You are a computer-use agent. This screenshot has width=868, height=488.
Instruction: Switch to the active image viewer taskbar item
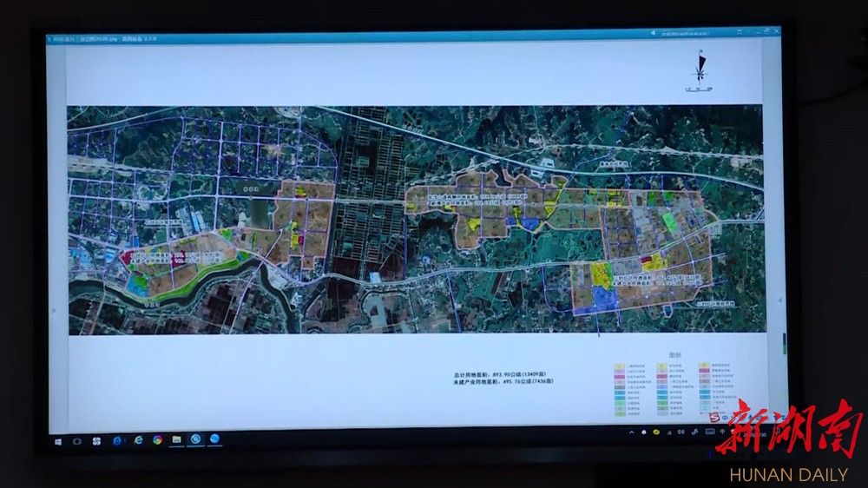tap(196, 440)
